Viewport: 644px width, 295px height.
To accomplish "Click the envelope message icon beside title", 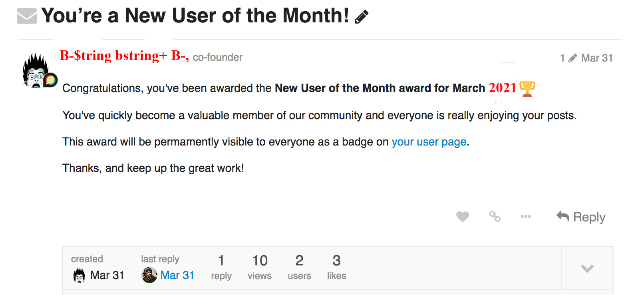I will click(x=27, y=16).
